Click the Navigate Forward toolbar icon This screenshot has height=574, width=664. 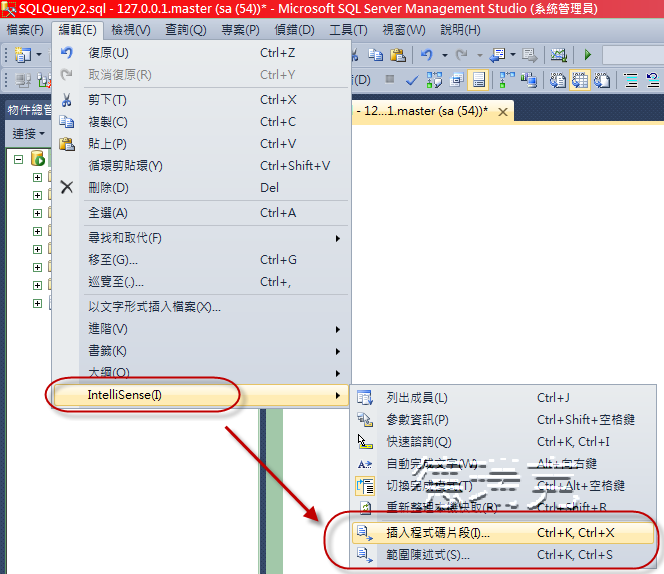coord(529,55)
